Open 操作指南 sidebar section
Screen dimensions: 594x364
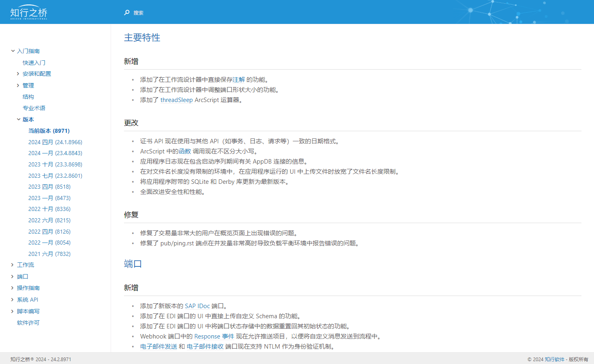[28, 288]
